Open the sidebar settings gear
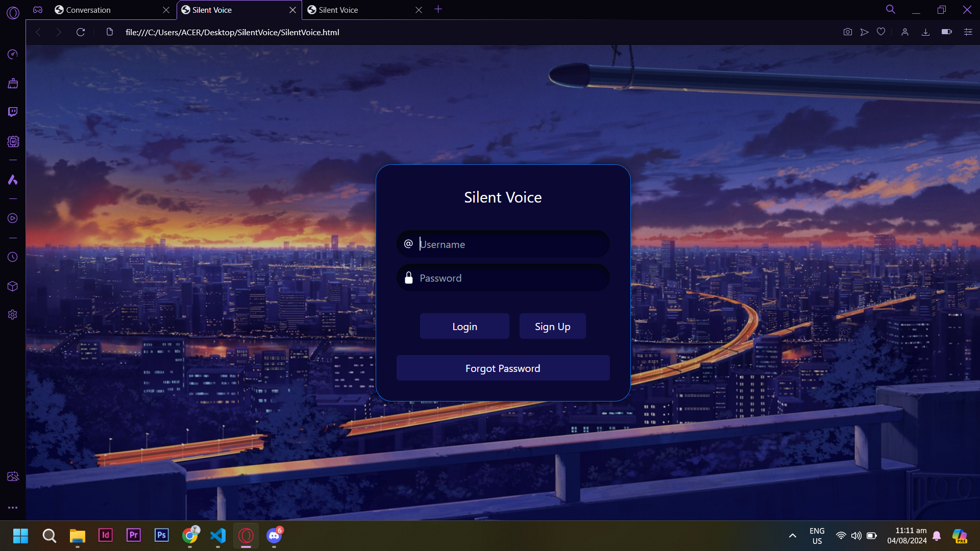The height and width of the screenshot is (551, 980). (x=13, y=315)
